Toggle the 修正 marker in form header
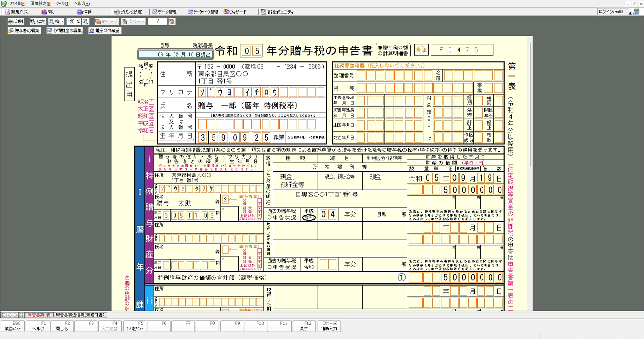Image resolution: width=644 pixels, height=339 pixels. click(x=421, y=50)
